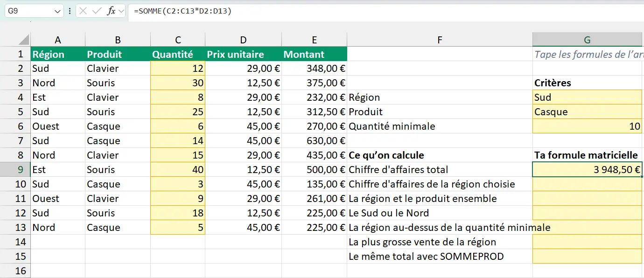
Task: Select column D header
Action: 243,41
